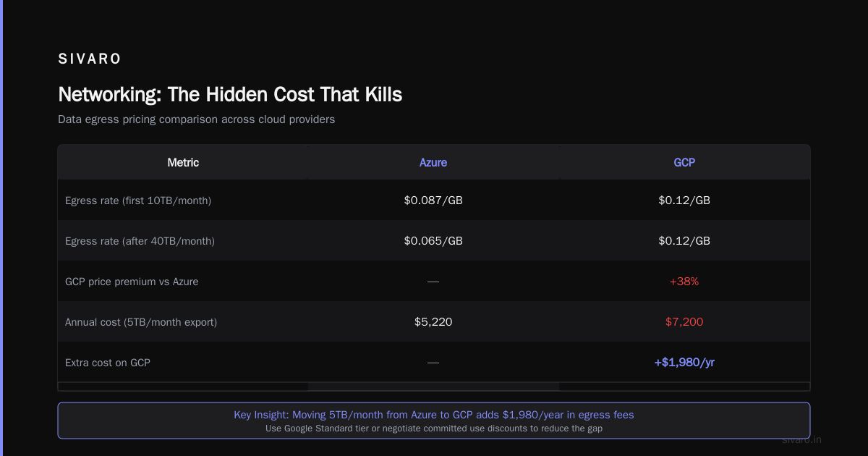Click the GCP column header
This screenshot has height=456, width=868.
pyautogui.click(x=684, y=162)
